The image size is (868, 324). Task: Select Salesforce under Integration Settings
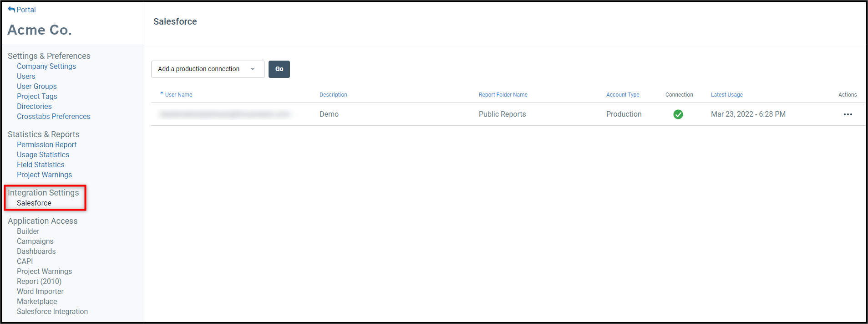(34, 203)
